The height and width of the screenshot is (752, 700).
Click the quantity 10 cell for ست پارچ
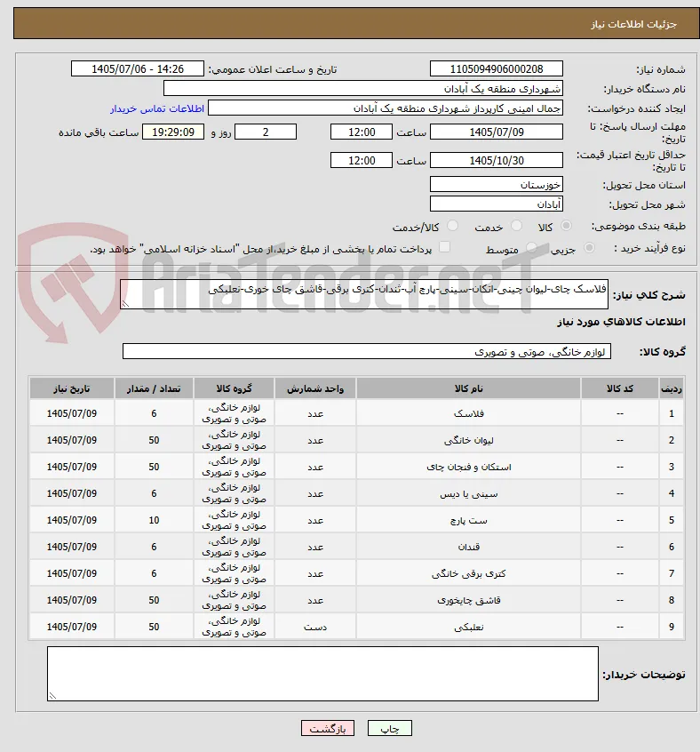pos(154,520)
